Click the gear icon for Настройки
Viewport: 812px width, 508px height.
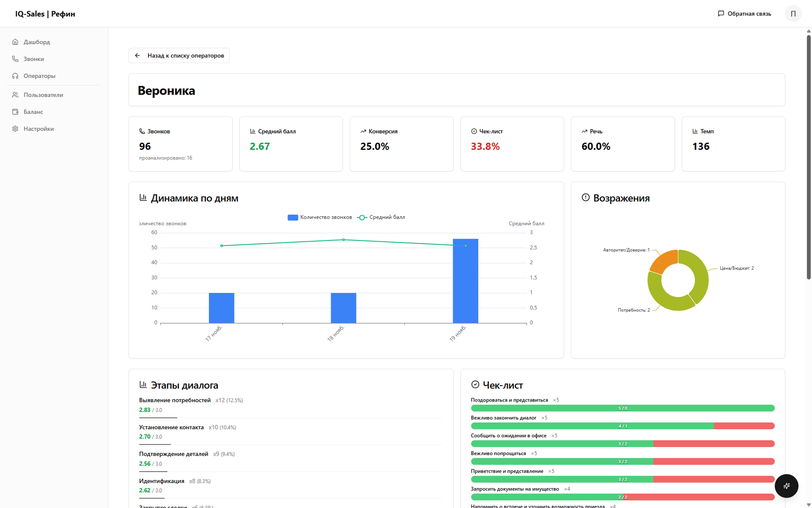click(15, 129)
